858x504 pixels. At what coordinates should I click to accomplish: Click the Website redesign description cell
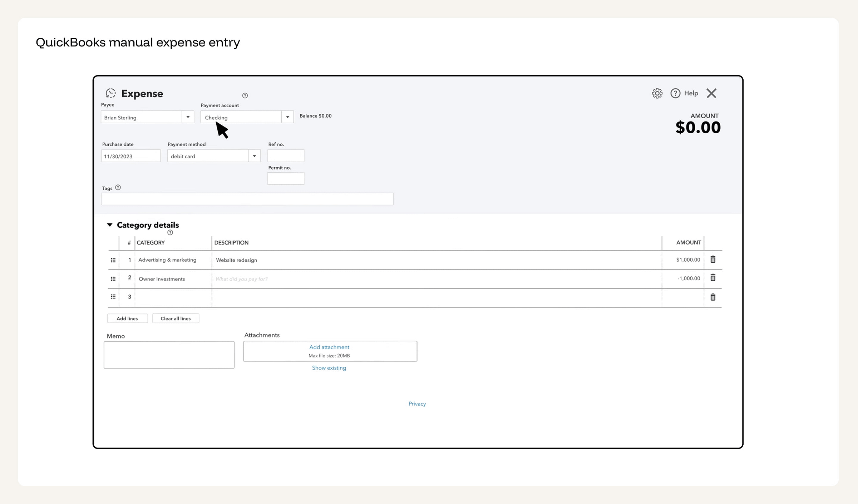437,260
